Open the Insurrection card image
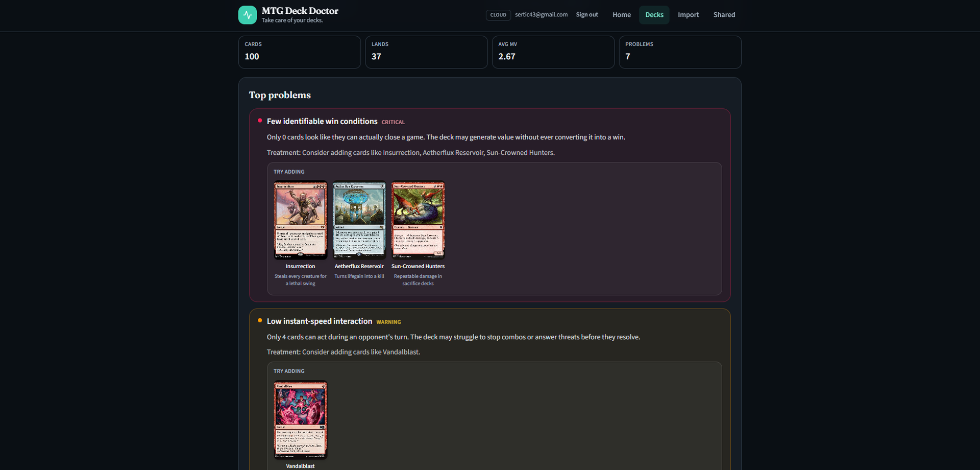The height and width of the screenshot is (470, 980). 301,220
